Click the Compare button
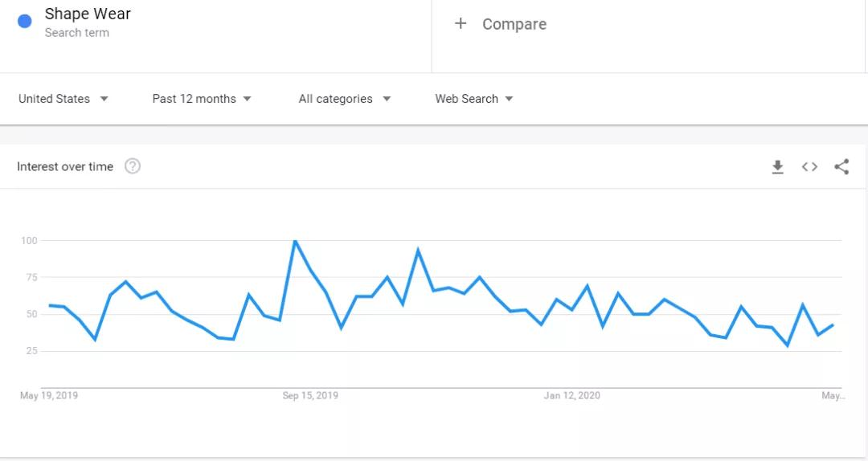 click(x=514, y=24)
